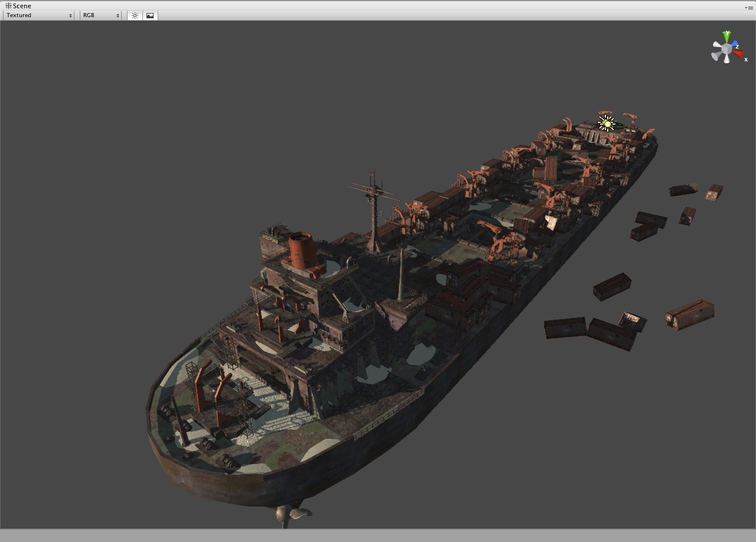Toggle scene lighting sun button
The width and height of the screenshot is (756, 542).
pos(135,15)
